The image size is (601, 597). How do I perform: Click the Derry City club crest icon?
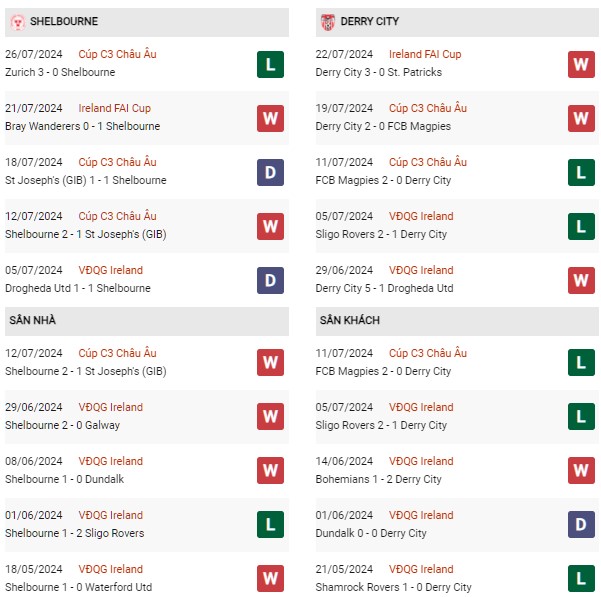pos(328,22)
